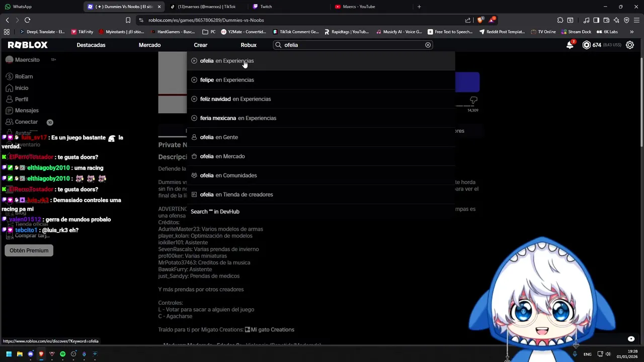Clear the Roblox search field
The width and height of the screenshot is (644, 362).
point(428,45)
